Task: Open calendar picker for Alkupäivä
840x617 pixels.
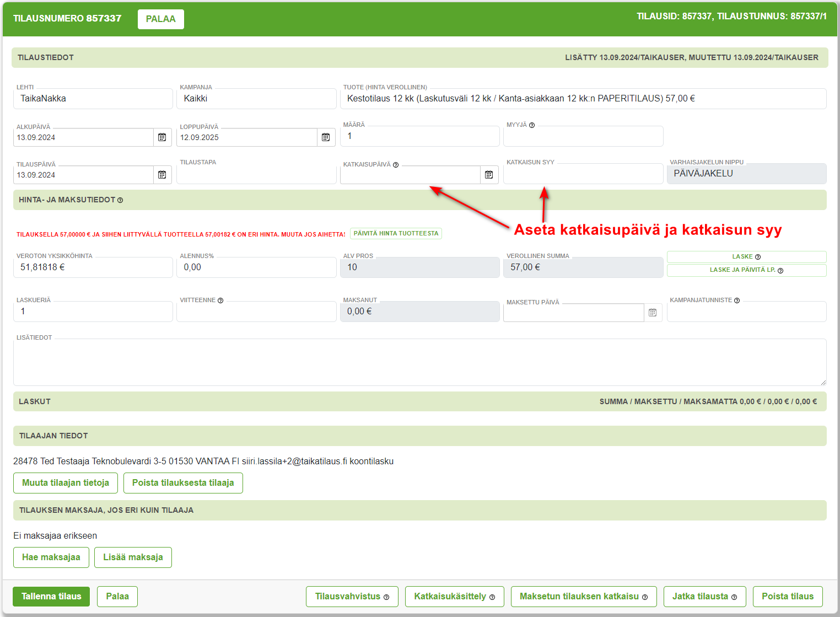Action: pos(162,137)
